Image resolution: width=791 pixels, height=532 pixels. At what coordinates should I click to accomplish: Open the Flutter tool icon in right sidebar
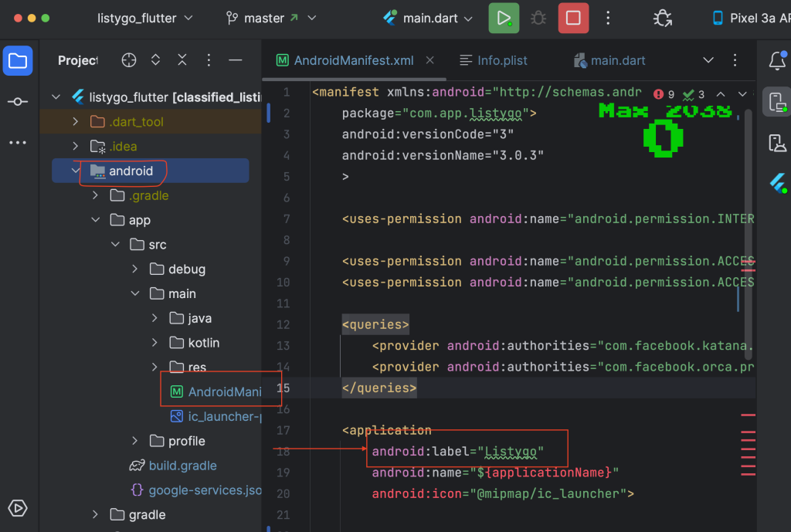[x=777, y=183]
